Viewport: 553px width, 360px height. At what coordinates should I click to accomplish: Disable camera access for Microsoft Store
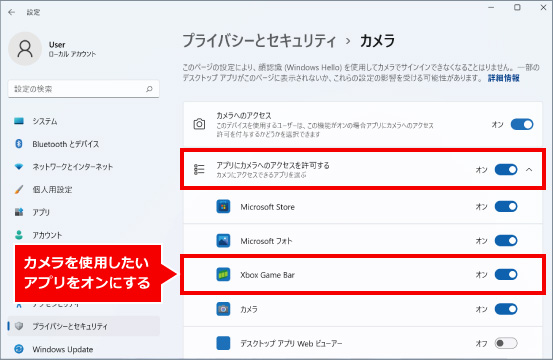tap(506, 206)
